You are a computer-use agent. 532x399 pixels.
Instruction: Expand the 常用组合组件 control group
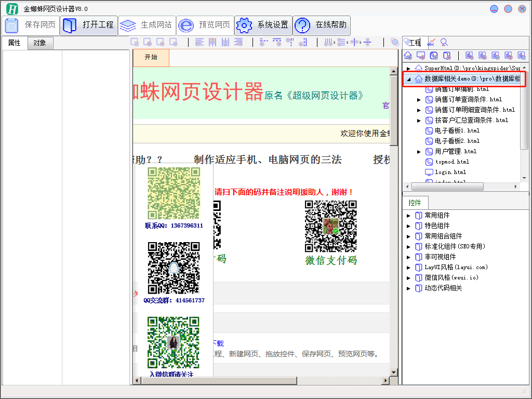tap(408, 236)
